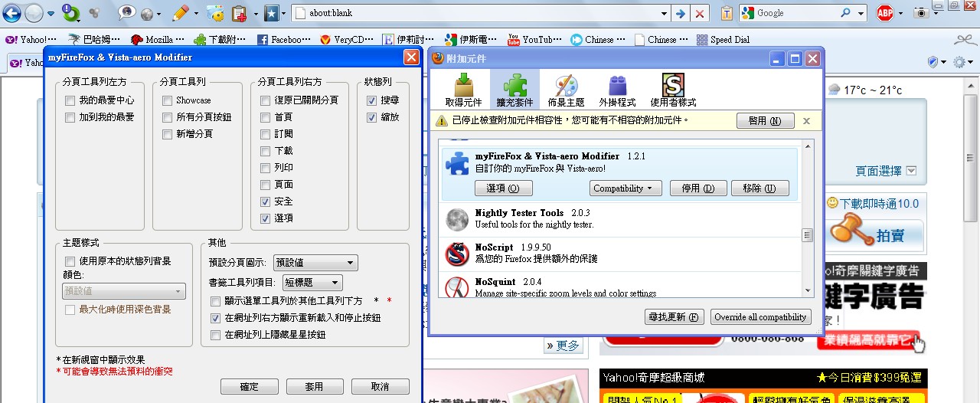Enable 使用原本的狀態列背景 checkbox
This screenshot has height=403, width=980.
70,261
